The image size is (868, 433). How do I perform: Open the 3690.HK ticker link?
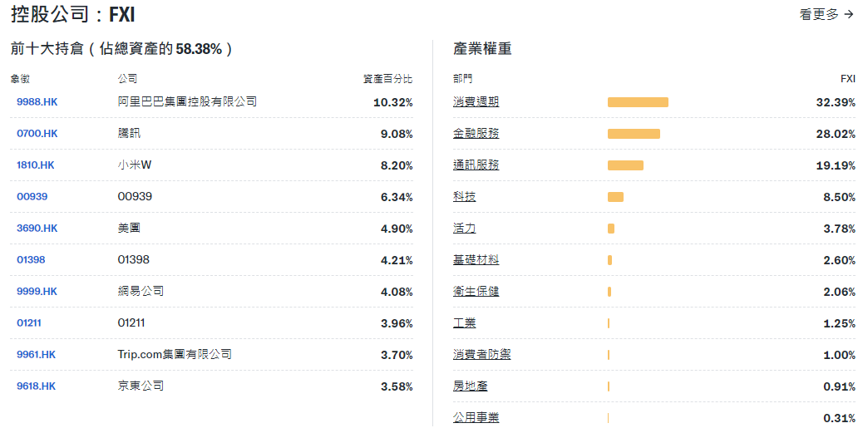click(x=37, y=229)
